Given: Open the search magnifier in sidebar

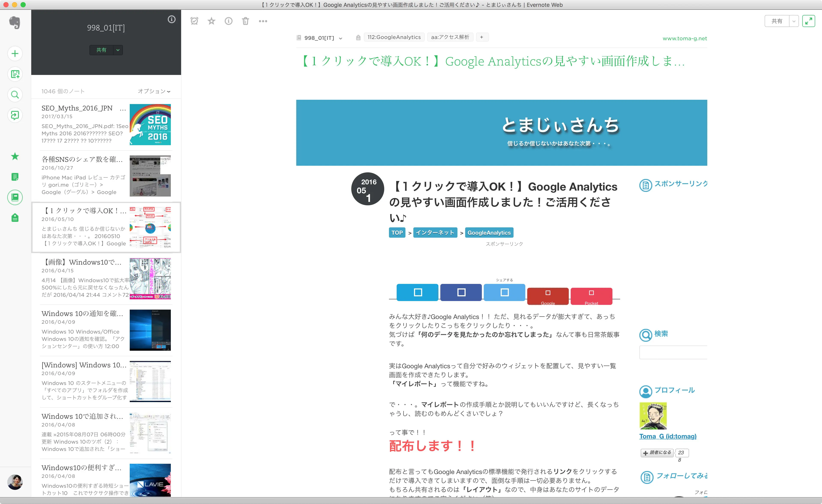Looking at the screenshot, I should coord(15,95).
